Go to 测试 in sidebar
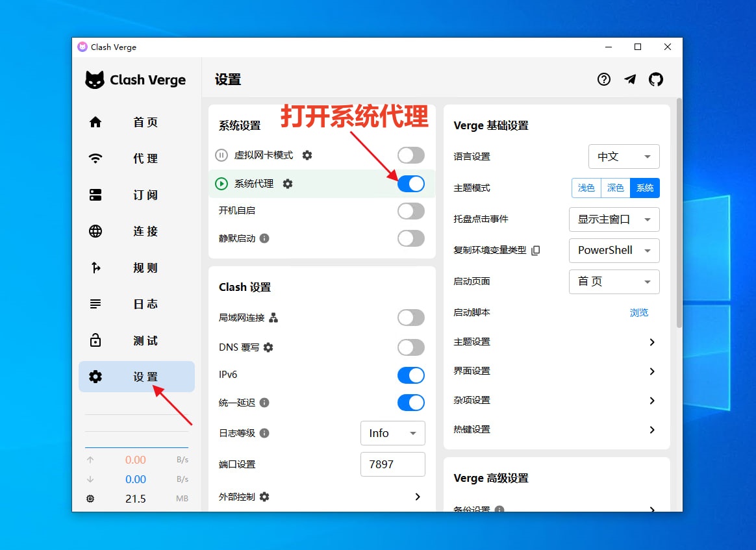The image size is (756, 550). [x=136, y=340]
